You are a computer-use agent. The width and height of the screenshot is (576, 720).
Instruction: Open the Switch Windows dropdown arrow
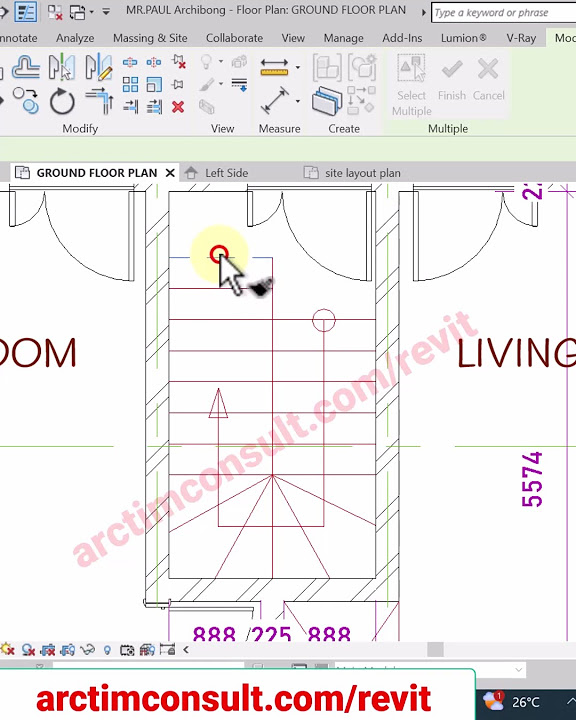(x=91, y=12)
